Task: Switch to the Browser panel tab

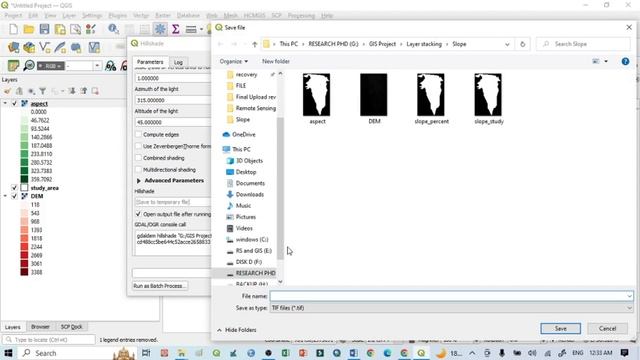Action: pyautogui.click(x=40, y=327)
